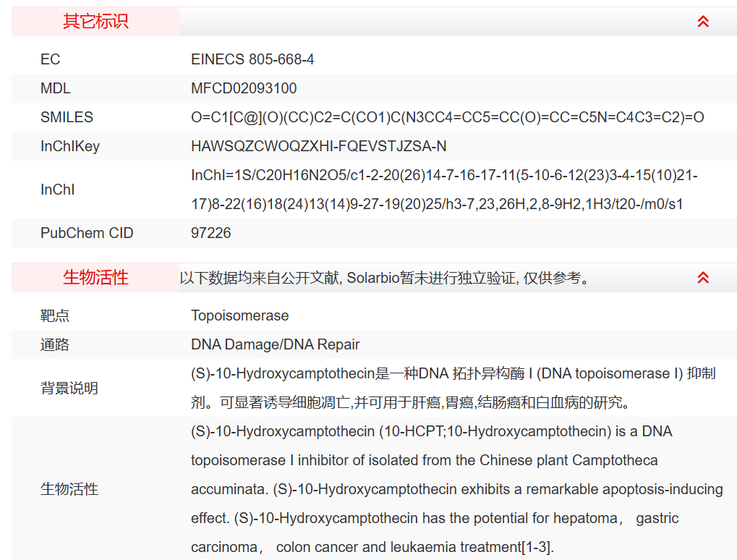Click the PubChem CID row label
This screenshot has height=560, width=737.
(87, 233)
